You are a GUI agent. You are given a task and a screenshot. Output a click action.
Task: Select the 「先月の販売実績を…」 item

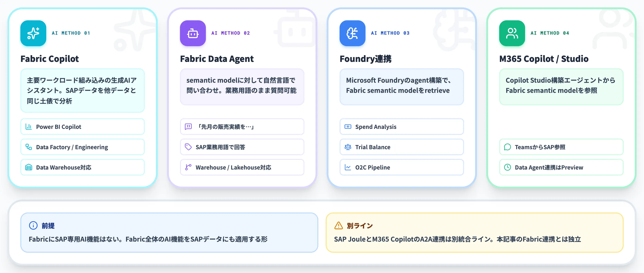pyautogui.click(x=242, y=127)
